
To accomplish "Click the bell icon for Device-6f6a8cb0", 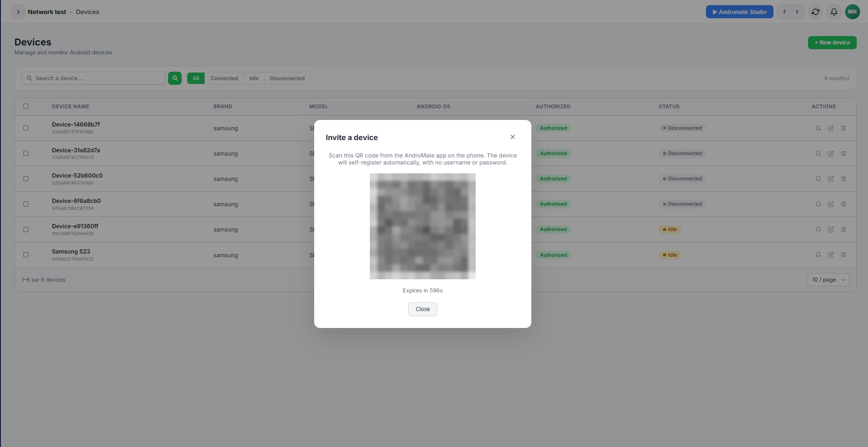I will pyautogui.click(x=818, y=204).
